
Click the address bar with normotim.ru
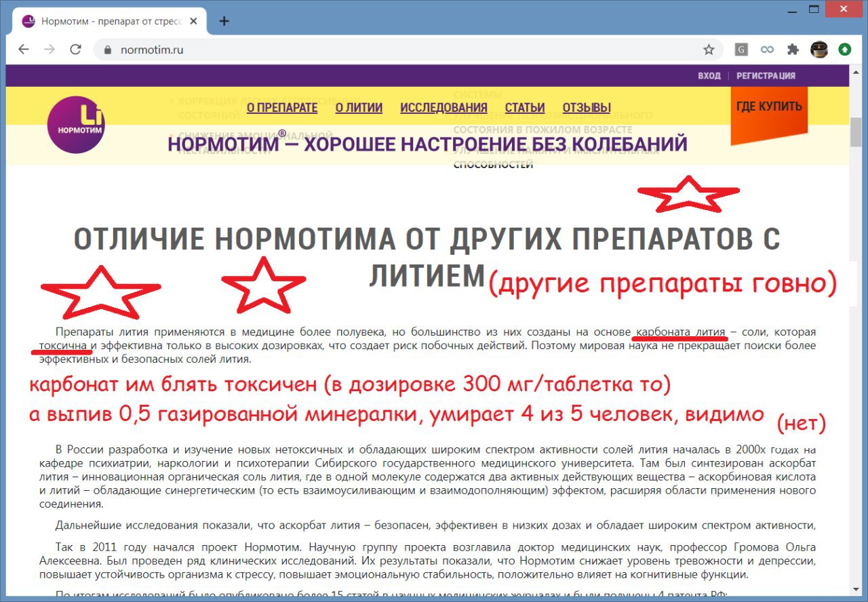click(x=407, y=49)
